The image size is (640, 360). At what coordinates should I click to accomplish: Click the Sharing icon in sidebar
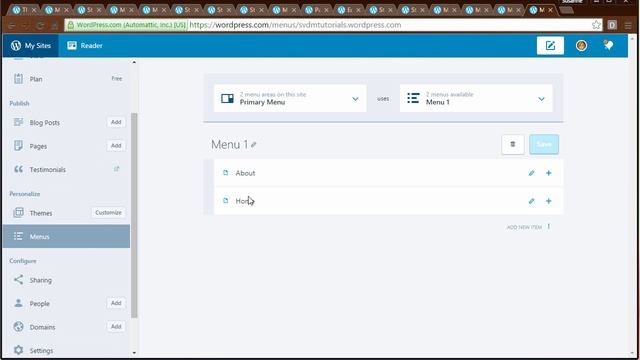click(x=18, y=280)
